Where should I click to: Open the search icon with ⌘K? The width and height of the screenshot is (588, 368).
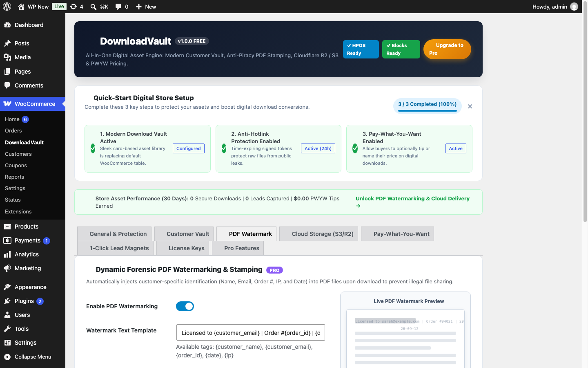click(94, 7)
